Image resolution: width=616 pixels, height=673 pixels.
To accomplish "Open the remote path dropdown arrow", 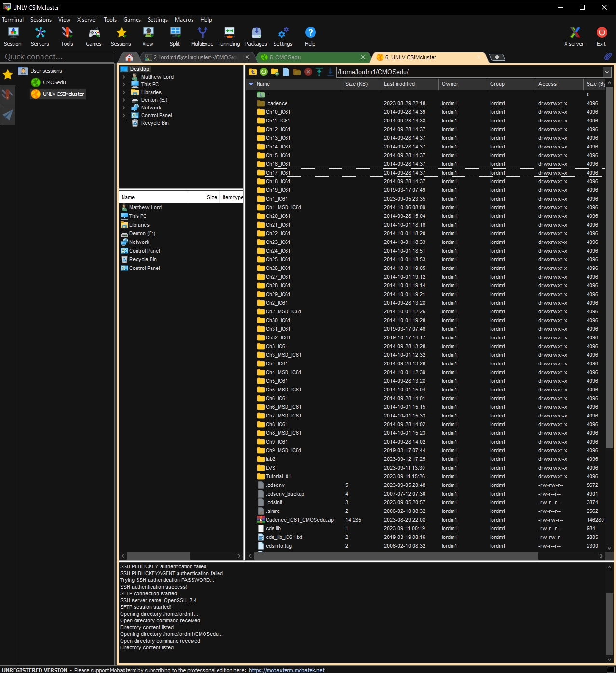I will tap(607, 72).
